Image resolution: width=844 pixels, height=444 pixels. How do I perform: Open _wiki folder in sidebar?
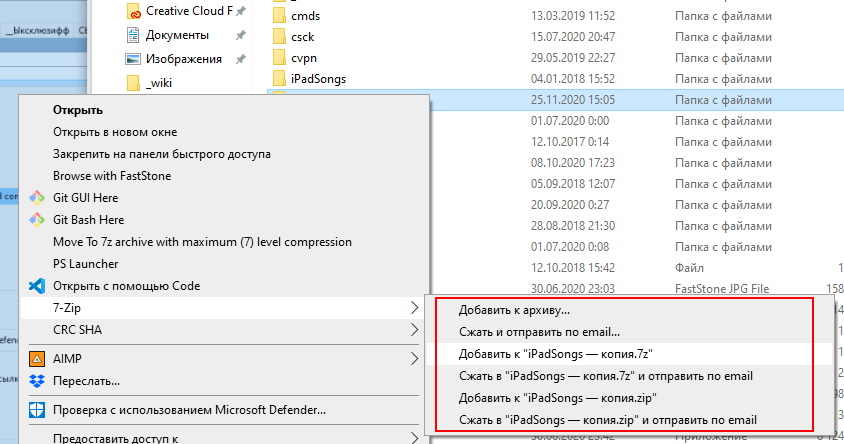[x=159, y=83]
